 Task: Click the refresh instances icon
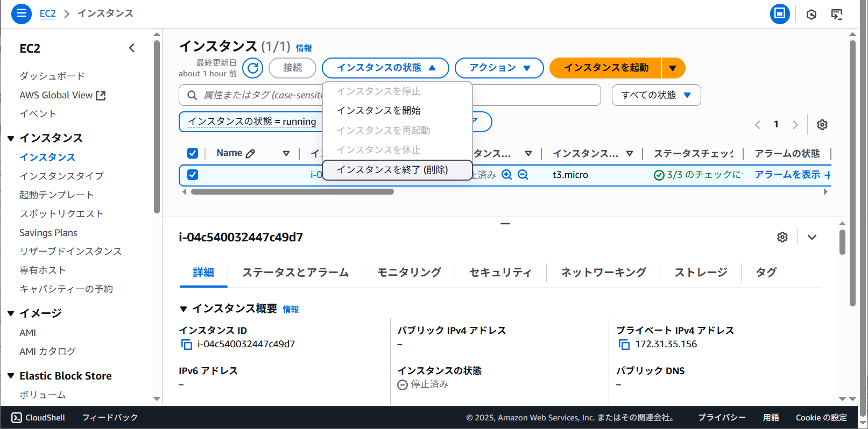pos(252,68)
